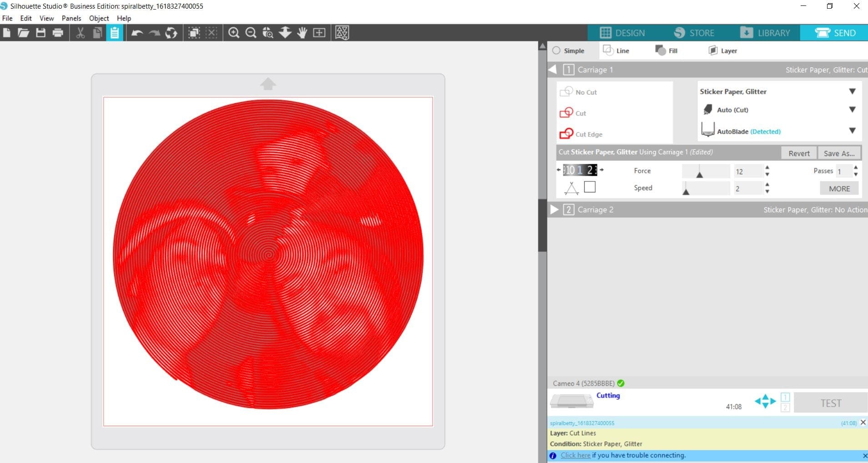Choose the No Cut option
This screenshot has width=868, height=463.
pos(578,92)
